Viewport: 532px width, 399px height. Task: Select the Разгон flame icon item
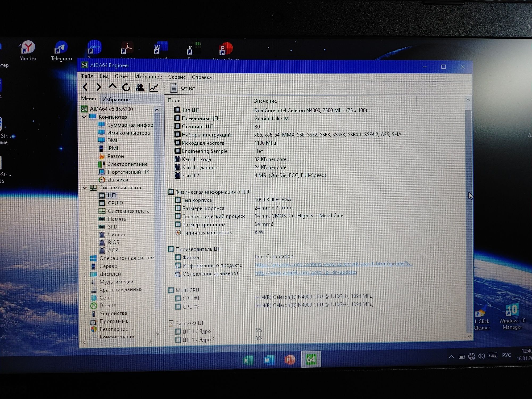(x=111, y=156)
